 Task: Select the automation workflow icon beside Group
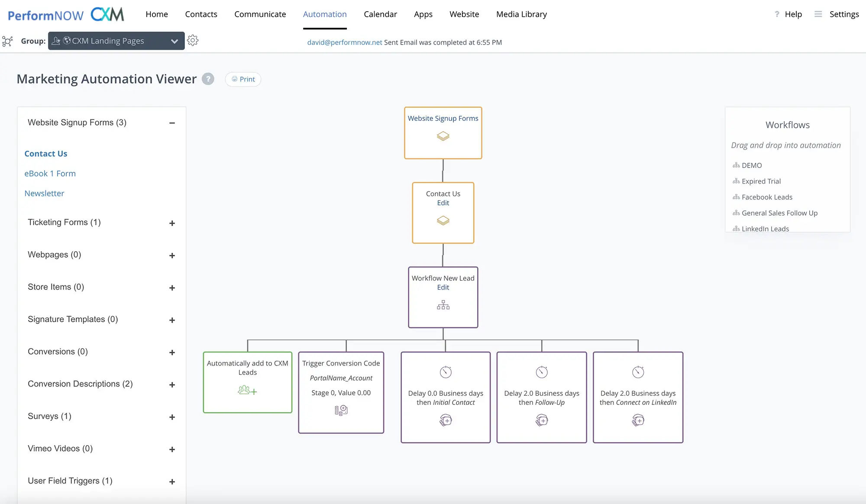8,41
